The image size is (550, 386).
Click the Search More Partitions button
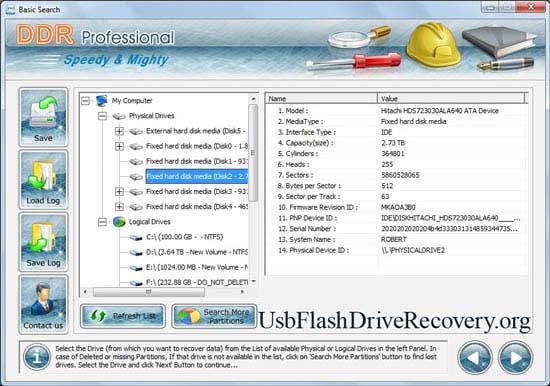point(214,316)
